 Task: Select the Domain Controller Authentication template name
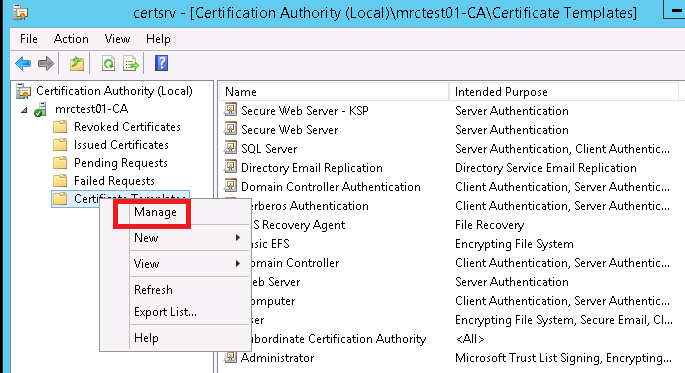pyautogui.click(x=331, y=186)
